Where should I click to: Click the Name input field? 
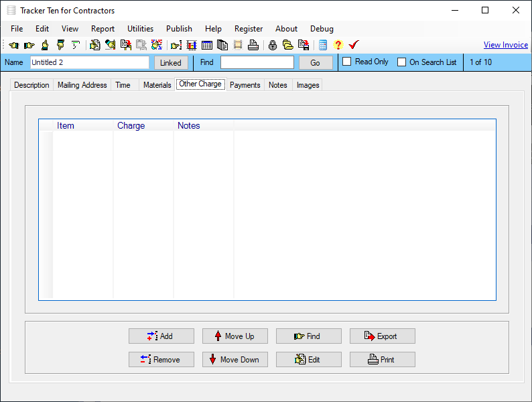pos(90,62)
